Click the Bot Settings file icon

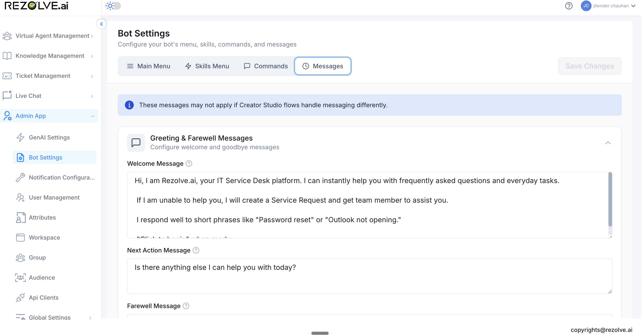[x=20, y=157]
